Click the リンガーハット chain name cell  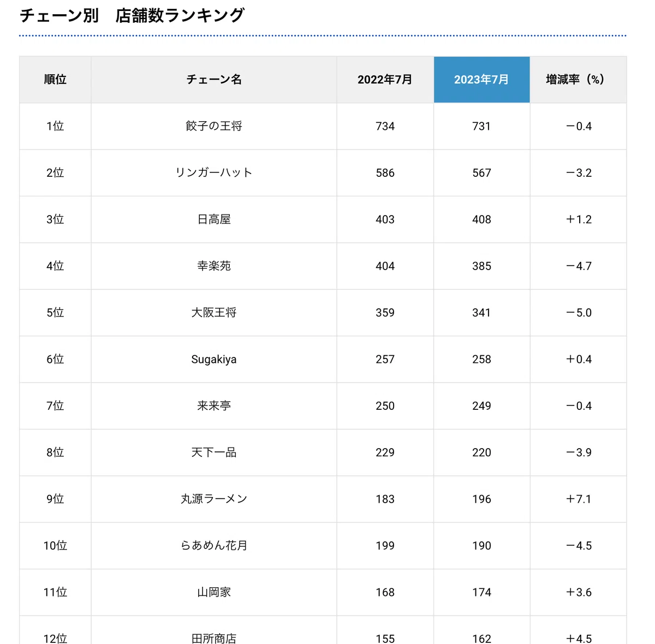(214, 172)
